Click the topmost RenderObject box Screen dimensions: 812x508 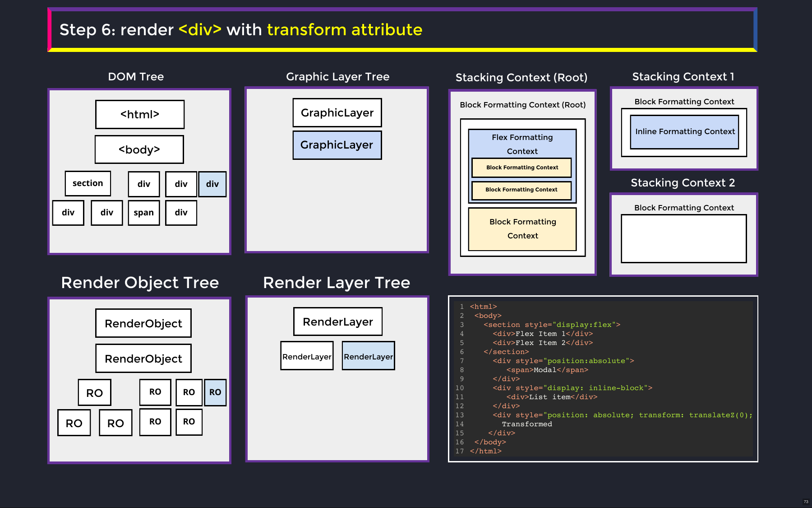click(143, 323)
